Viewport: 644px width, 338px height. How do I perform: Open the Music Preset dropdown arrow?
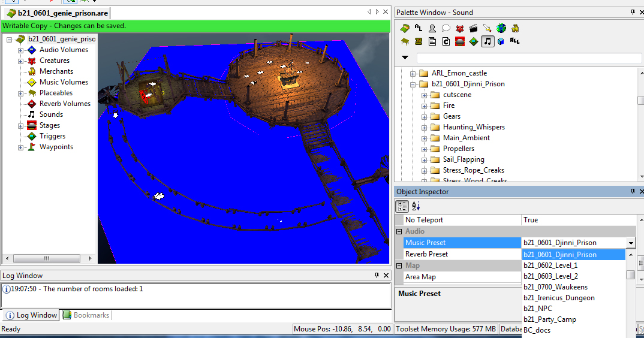(630, 243)
